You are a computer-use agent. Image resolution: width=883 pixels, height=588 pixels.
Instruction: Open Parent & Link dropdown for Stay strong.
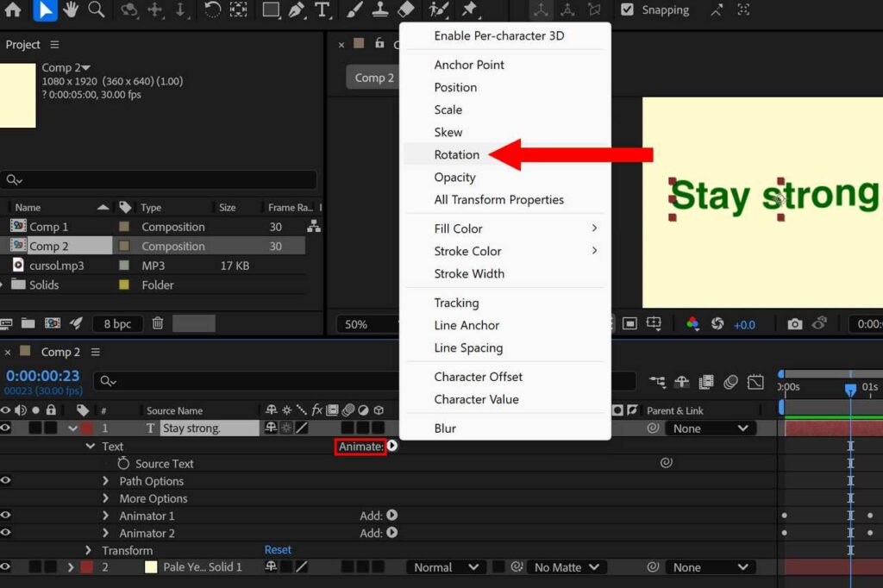(x=711, y=428)
